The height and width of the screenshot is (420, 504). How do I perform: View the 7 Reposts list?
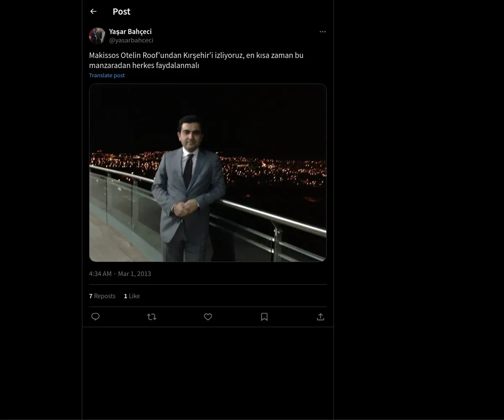tap(102, 296)
